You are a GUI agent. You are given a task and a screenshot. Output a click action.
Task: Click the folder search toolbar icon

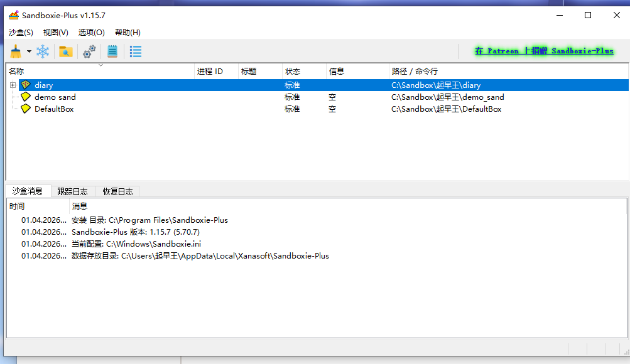[x=66, y=51]
